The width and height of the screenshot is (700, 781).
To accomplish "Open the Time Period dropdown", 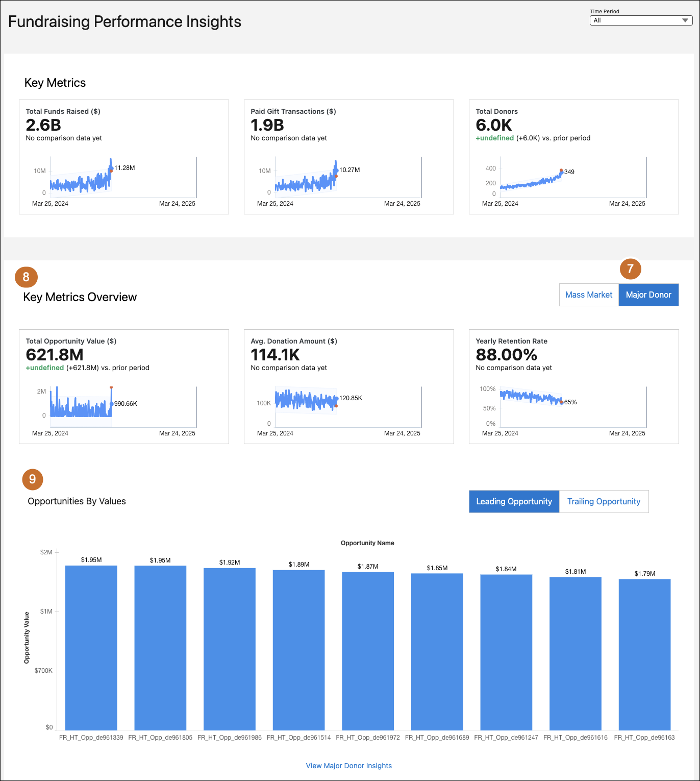I will [x=641, y=20].
